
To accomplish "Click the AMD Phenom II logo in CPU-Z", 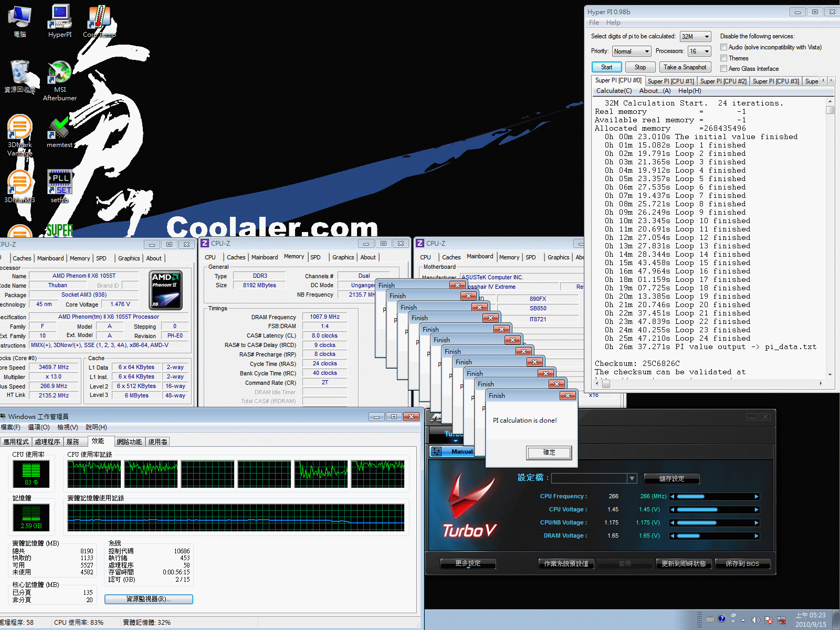I will [166, 290].
